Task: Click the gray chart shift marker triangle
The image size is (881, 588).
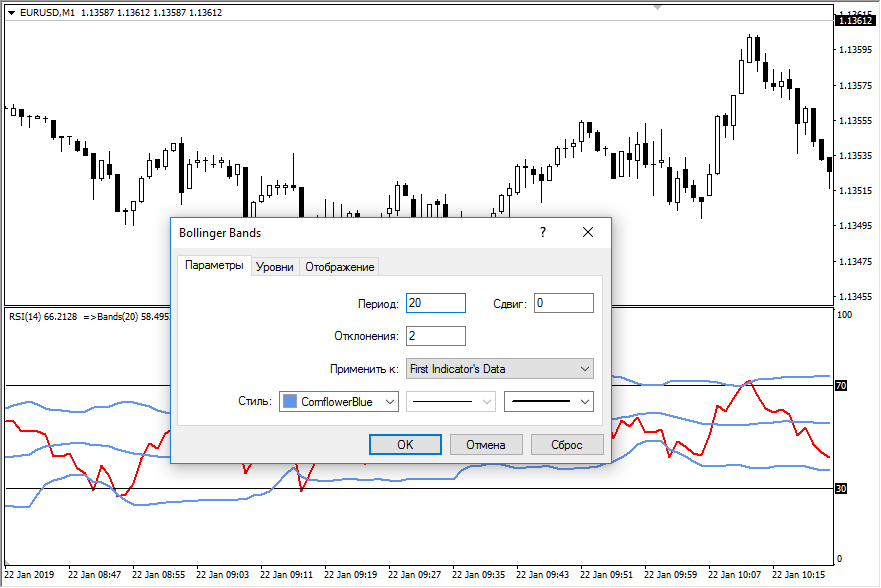Action: 657,6
